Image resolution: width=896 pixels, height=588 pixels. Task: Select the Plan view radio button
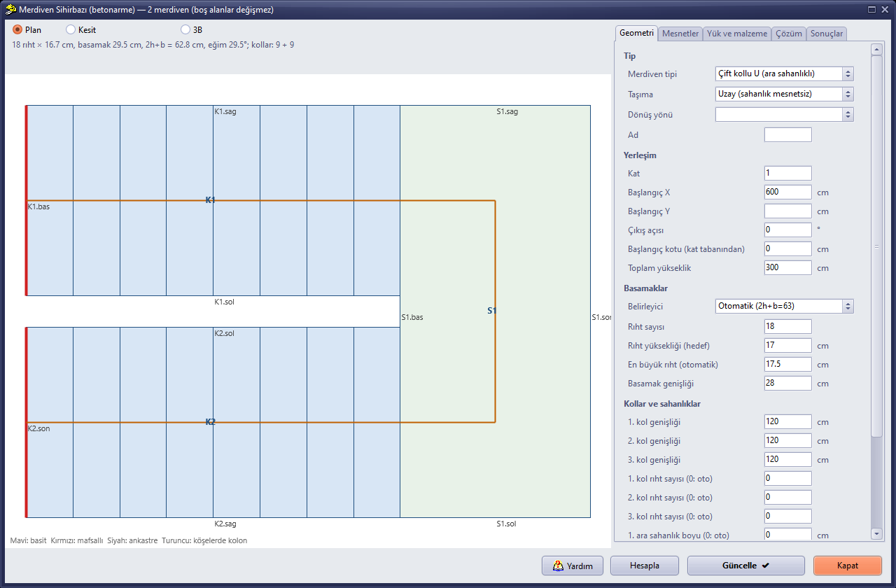coord(17,30)
